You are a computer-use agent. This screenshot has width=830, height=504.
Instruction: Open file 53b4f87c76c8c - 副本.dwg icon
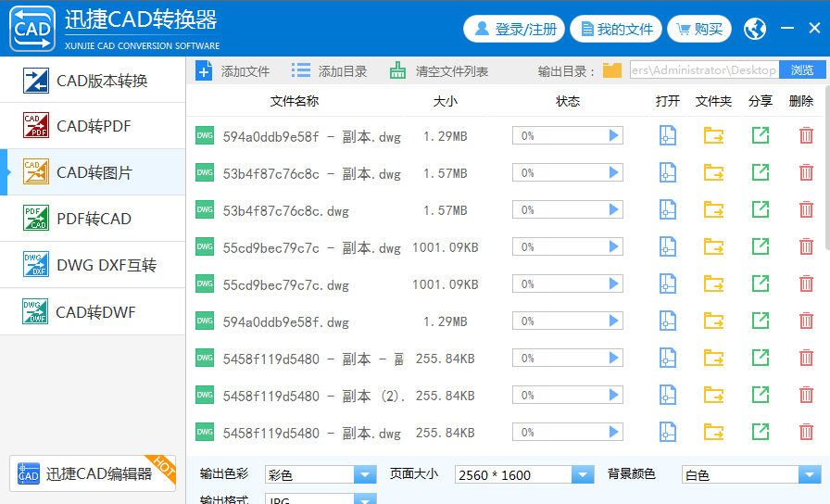click(x=668, y=172)
